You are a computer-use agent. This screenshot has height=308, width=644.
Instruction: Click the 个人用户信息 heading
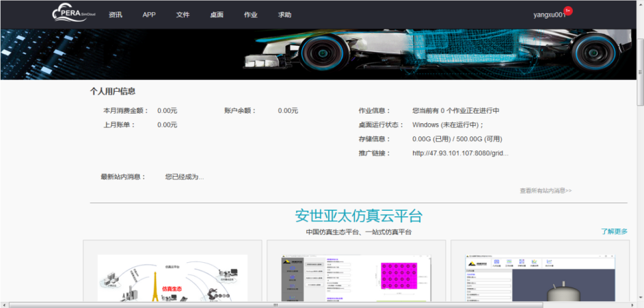click(113, 91)
